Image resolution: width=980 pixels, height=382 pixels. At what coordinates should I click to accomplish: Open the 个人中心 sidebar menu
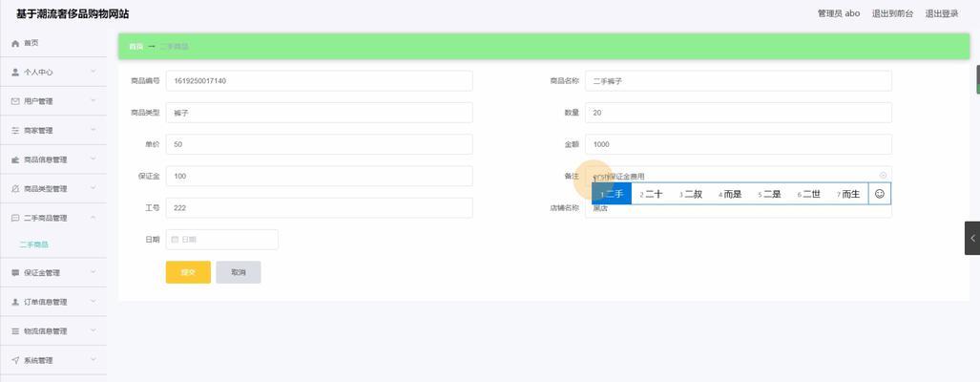tap(53, 73)
